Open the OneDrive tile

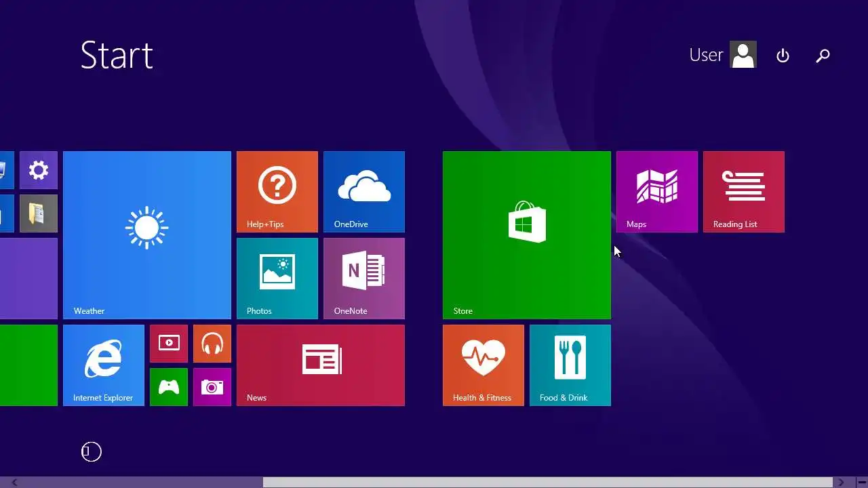click(364, 192)
